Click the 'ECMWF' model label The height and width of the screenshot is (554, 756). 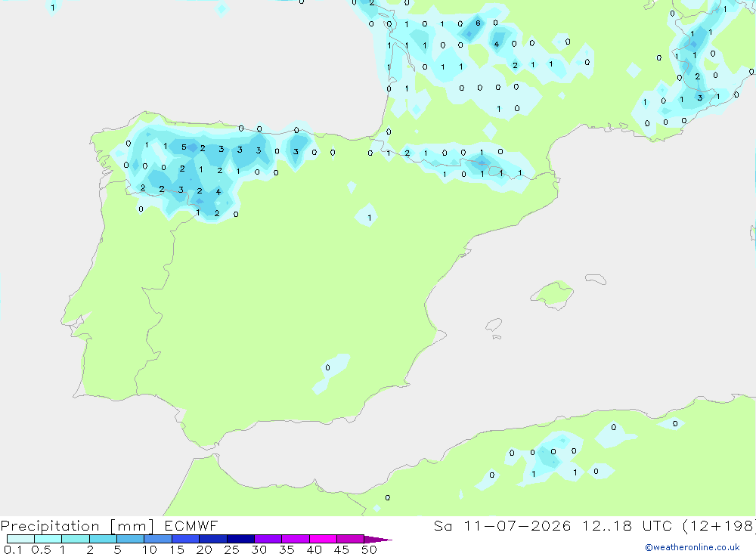(191, 526)
